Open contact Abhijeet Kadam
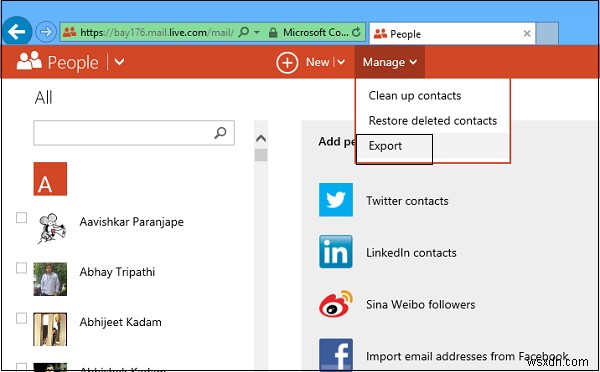 (121, 322)
